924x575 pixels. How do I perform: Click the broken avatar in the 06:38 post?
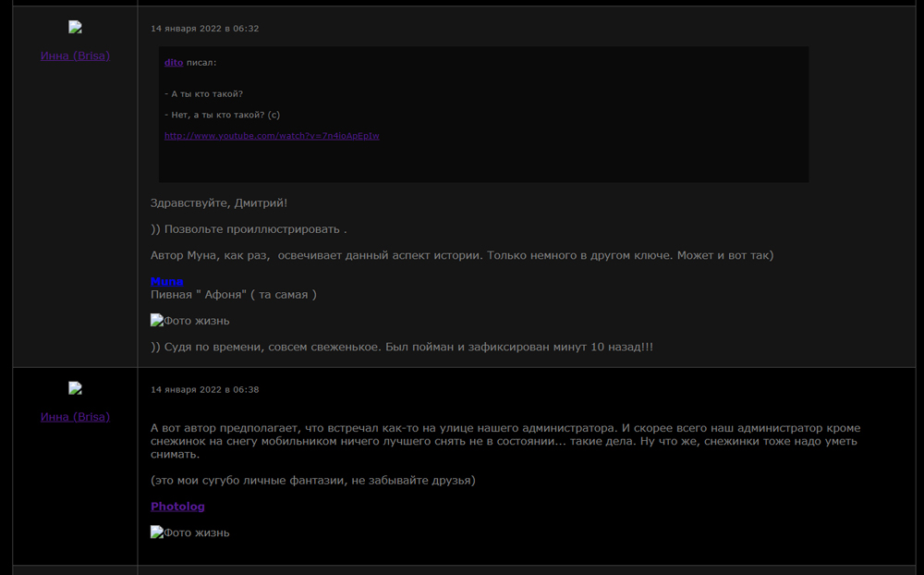point(75,388)
